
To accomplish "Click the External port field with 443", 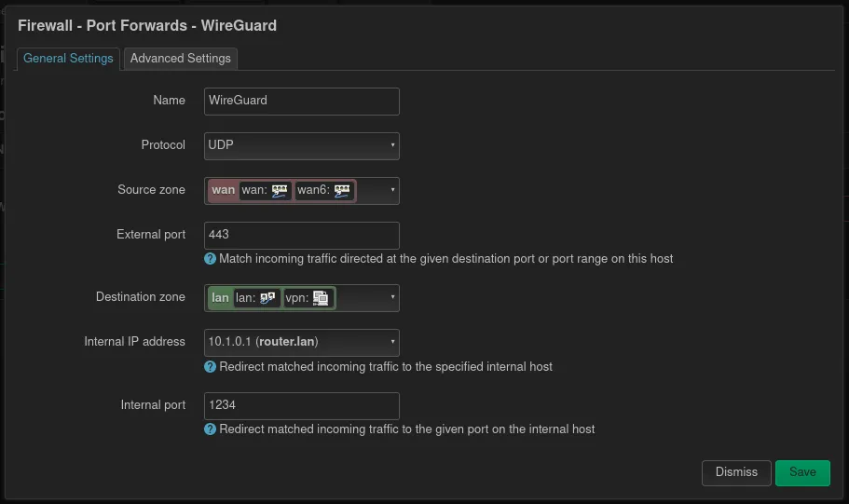I will (302, 236).
